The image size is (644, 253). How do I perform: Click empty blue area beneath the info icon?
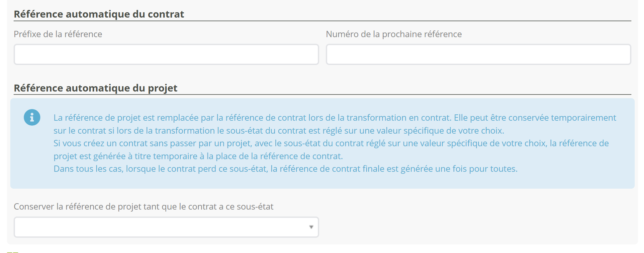pos(32,156)
